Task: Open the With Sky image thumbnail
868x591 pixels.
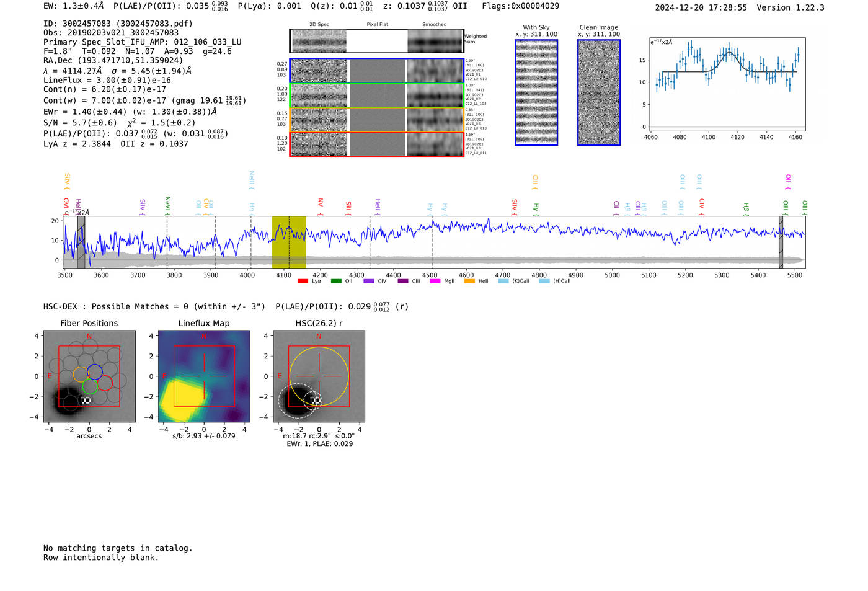Action: (536, 92)
